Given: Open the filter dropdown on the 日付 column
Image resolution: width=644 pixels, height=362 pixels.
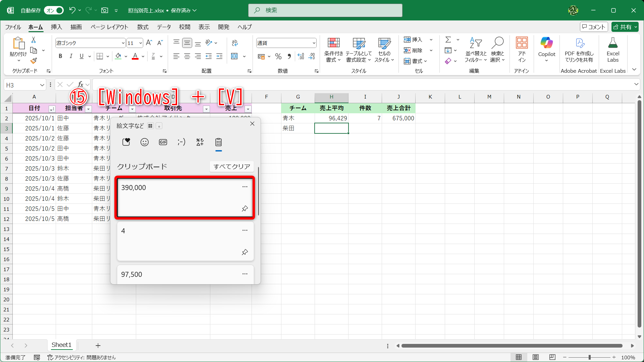Looking at the screenshot, I should click(52, 109).
